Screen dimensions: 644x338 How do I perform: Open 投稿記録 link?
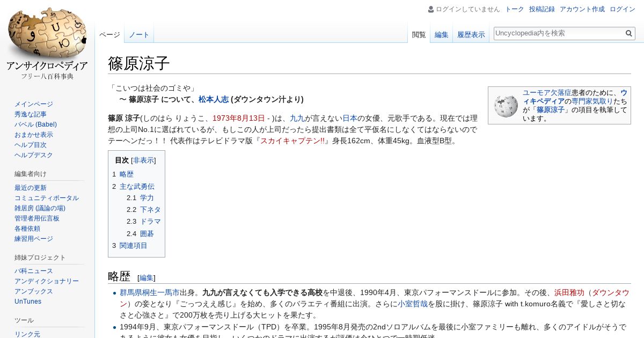(x=542, y=9)
